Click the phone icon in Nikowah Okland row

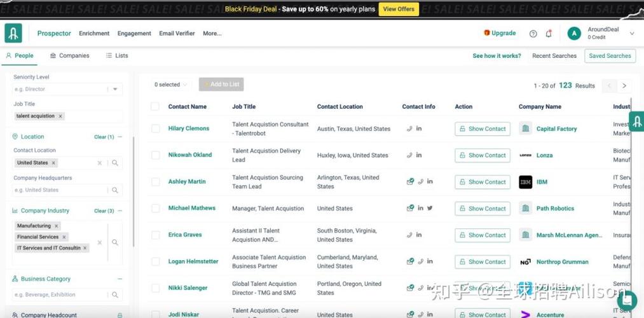coord(409,155)
